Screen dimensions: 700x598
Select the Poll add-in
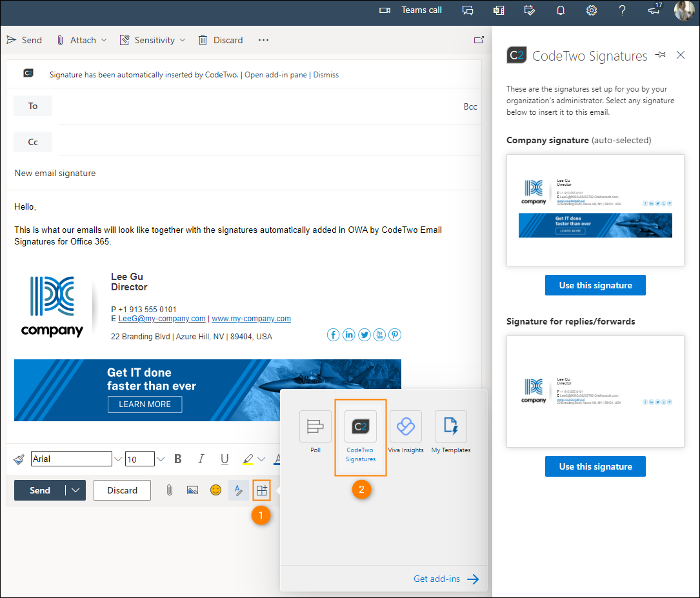click(x=315, y=432)
